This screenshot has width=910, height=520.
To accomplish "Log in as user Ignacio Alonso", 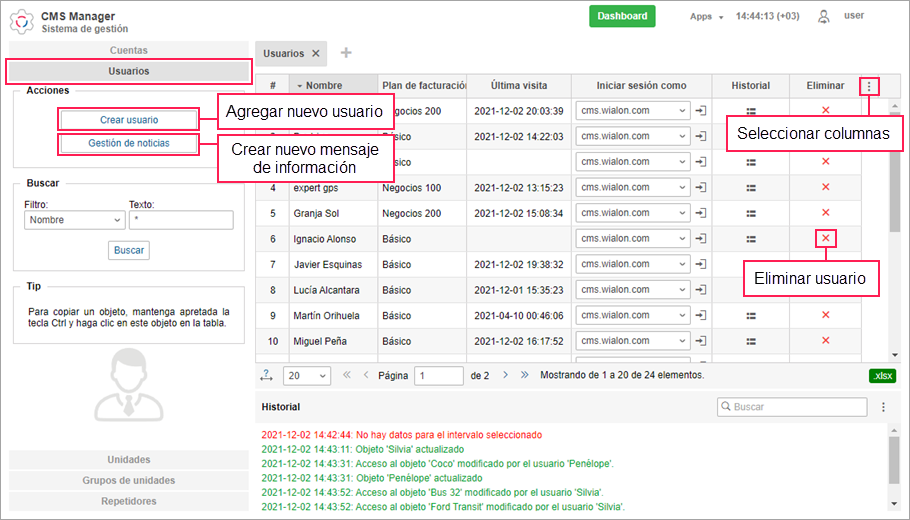I will [701, 239].
